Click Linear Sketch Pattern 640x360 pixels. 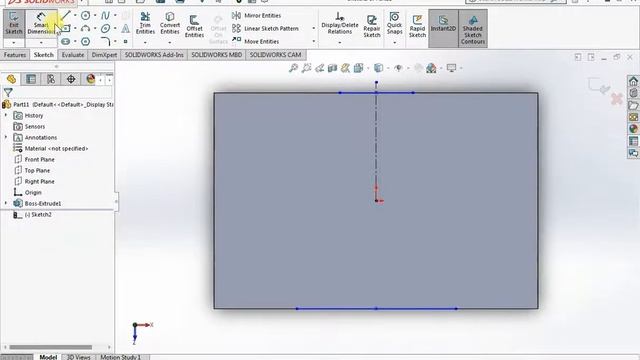(265, 29)
